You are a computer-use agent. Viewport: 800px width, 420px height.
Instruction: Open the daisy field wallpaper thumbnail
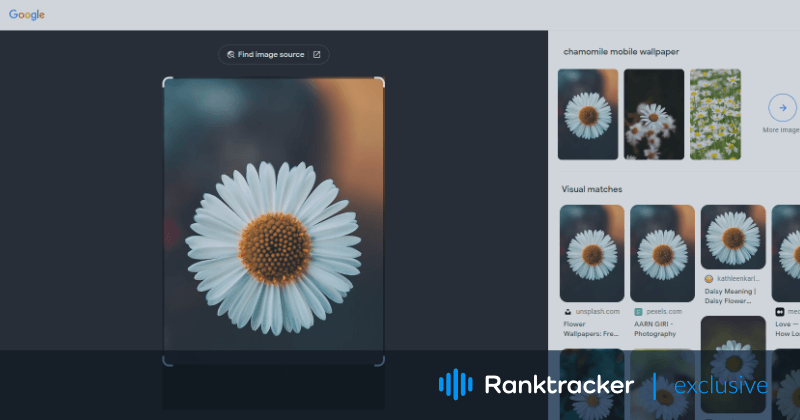[x=715, y=114]
